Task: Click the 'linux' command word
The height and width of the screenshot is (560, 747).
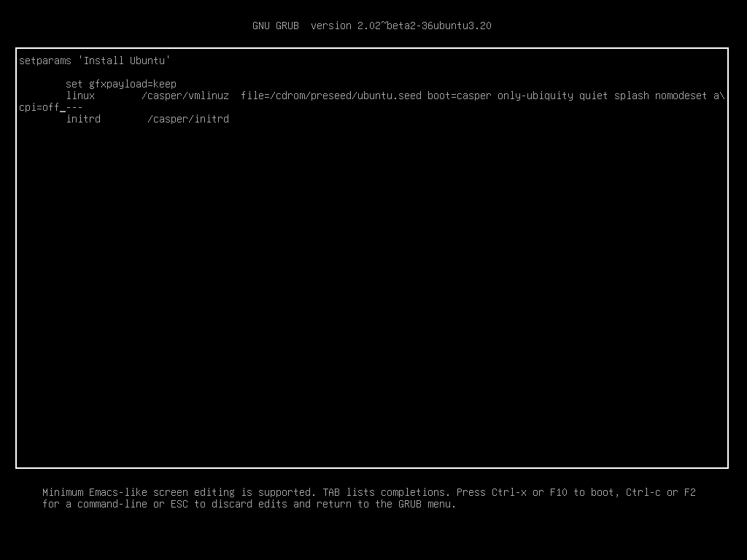Action: 80,96
